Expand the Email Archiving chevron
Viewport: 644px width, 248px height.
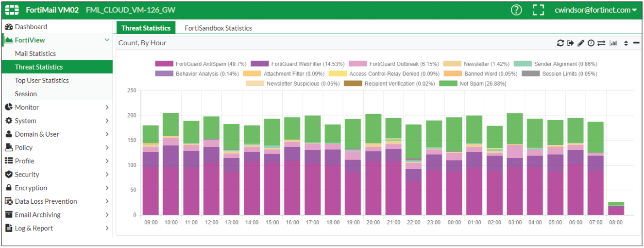(x=107, y=214)
